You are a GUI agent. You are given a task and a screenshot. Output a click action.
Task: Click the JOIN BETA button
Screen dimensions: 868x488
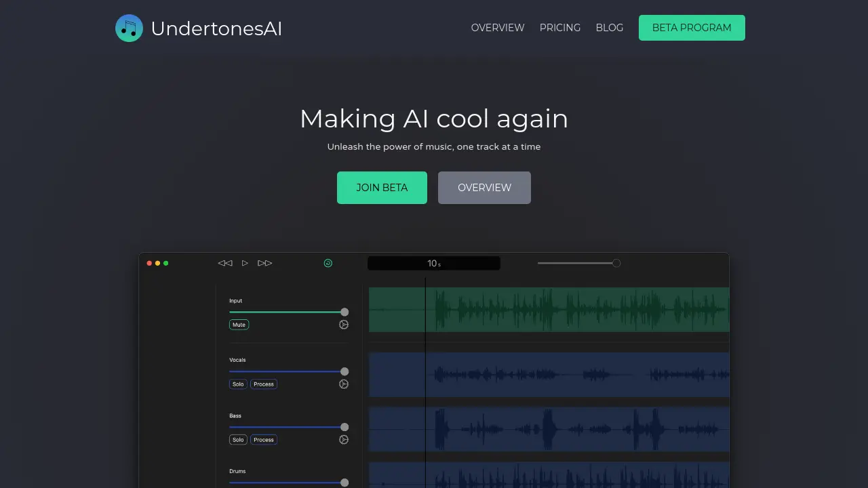[x=382, y=188]
